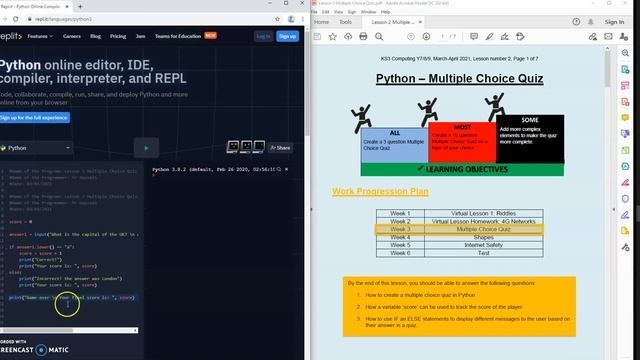Print the PDF document
This screenshot has width=640, height=360.
pos(363,37)
